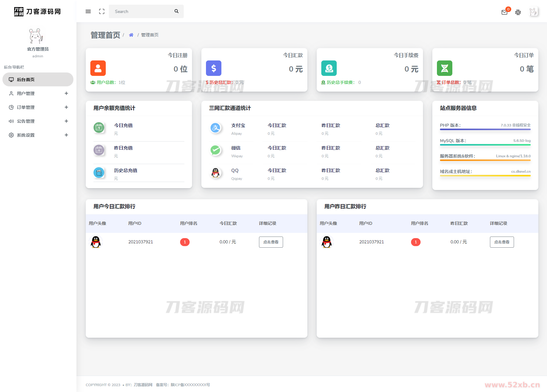The image size is (547, 392).
Task: Click the Alipay channel icon
Action: [x=216, y=128]
